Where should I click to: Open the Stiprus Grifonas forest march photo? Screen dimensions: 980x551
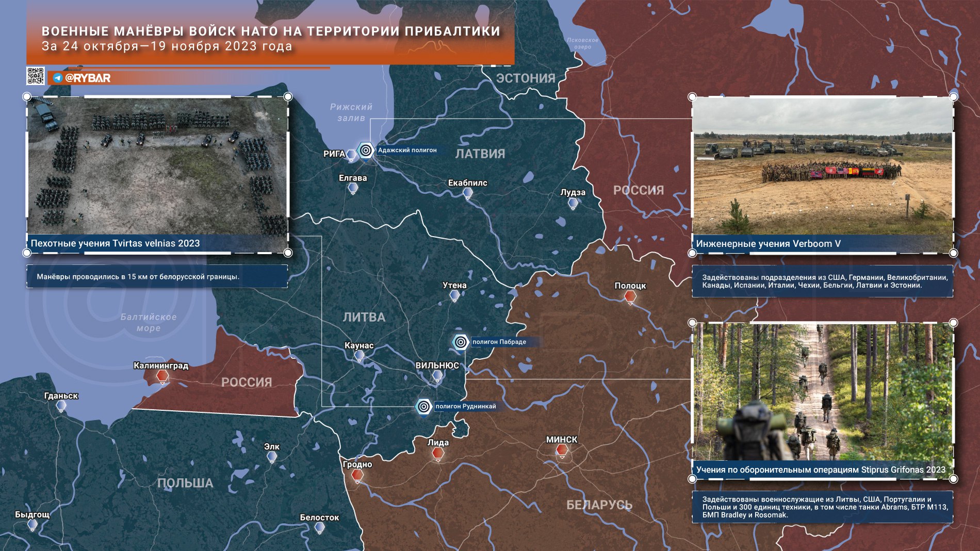(x=822, y=392)
